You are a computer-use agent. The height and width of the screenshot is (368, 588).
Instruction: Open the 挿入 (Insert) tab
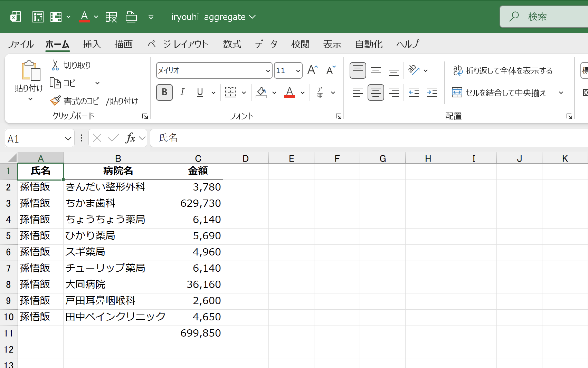click(92, 44)
